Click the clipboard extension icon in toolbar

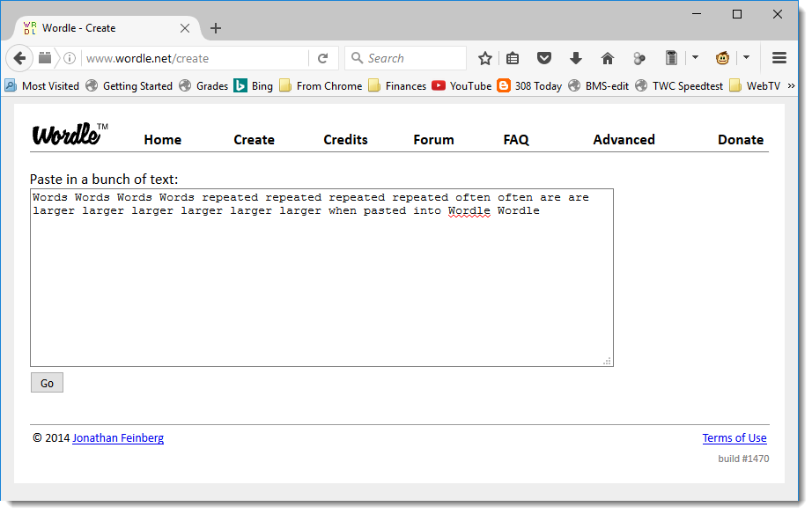click(671, 58)
